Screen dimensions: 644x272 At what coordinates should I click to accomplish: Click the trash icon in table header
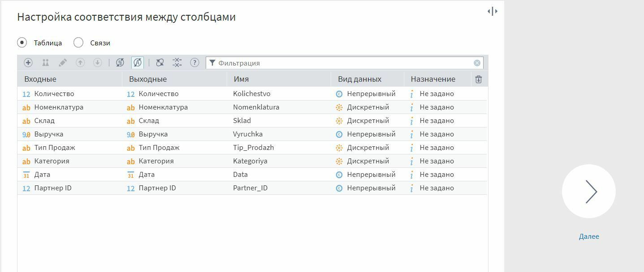coord(478,79)
